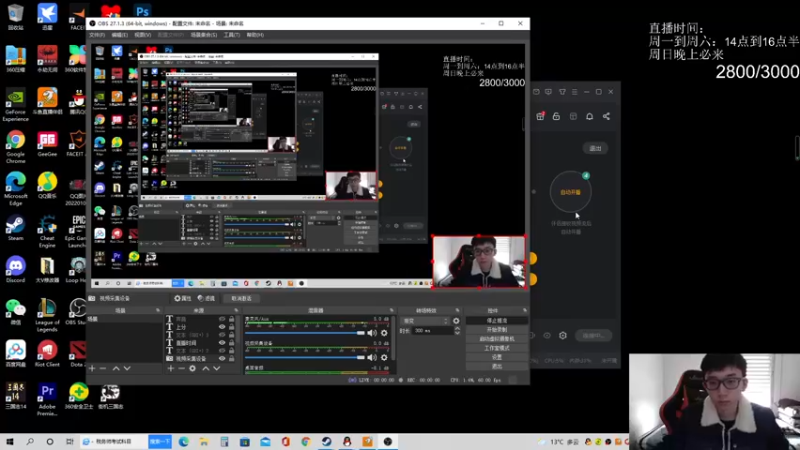Open the 帮助(H) menu in OBS
Viewport: 800px width, 450px height.
click(x=255, y=35)
